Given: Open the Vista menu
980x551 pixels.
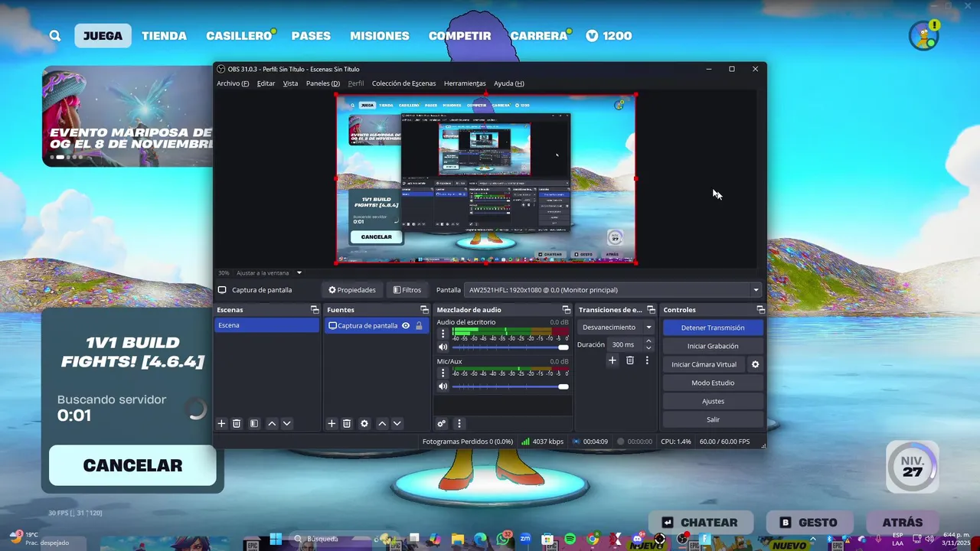Looking at the screenshot, I should tap(290, 83).
